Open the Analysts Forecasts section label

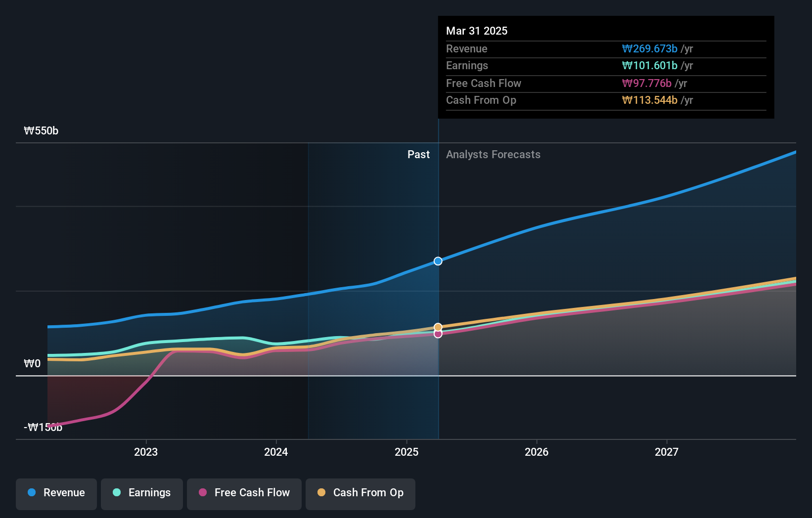point(493,154)
